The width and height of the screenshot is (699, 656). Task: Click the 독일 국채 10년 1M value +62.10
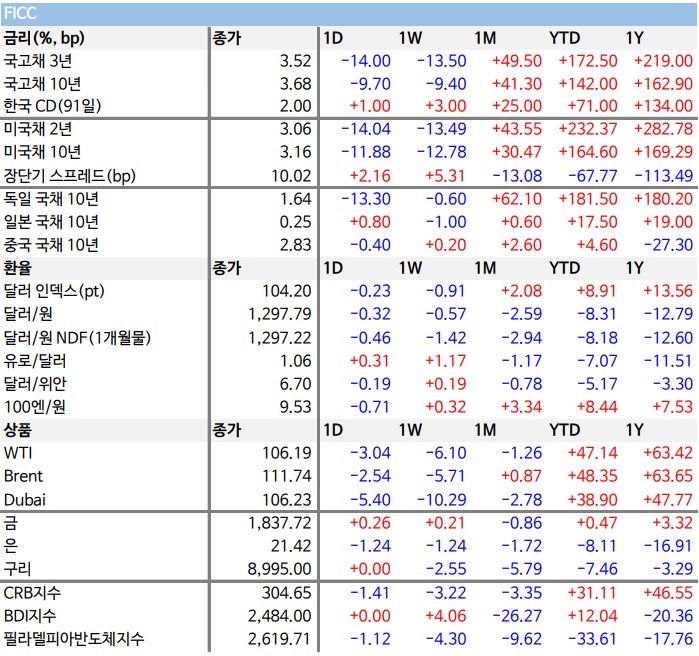[517, 199]
